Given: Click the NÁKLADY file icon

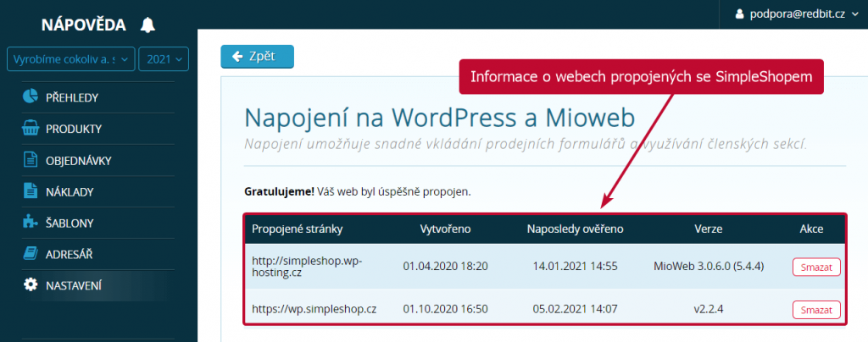Looking at the screenshot, I should [30, 191].
